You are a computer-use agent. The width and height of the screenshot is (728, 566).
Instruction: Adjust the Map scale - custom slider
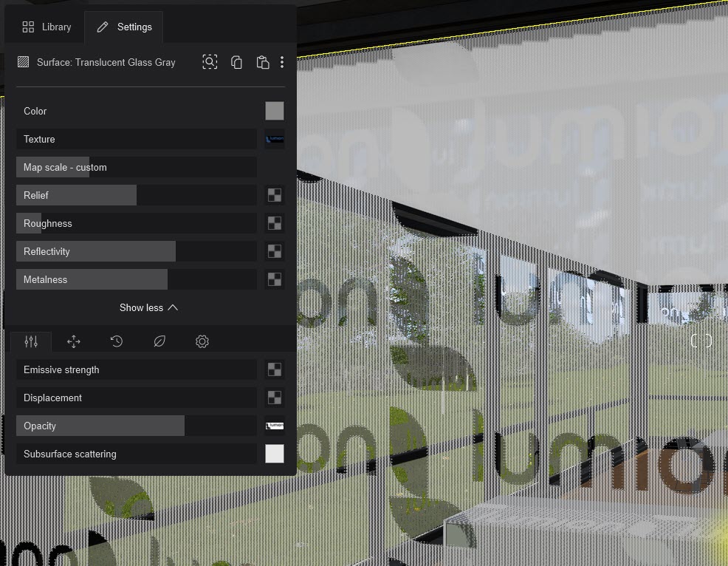(x=137, y=167)
